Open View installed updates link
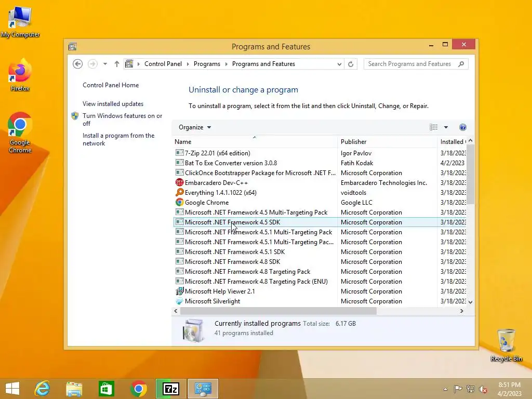 tap(113, 104)
